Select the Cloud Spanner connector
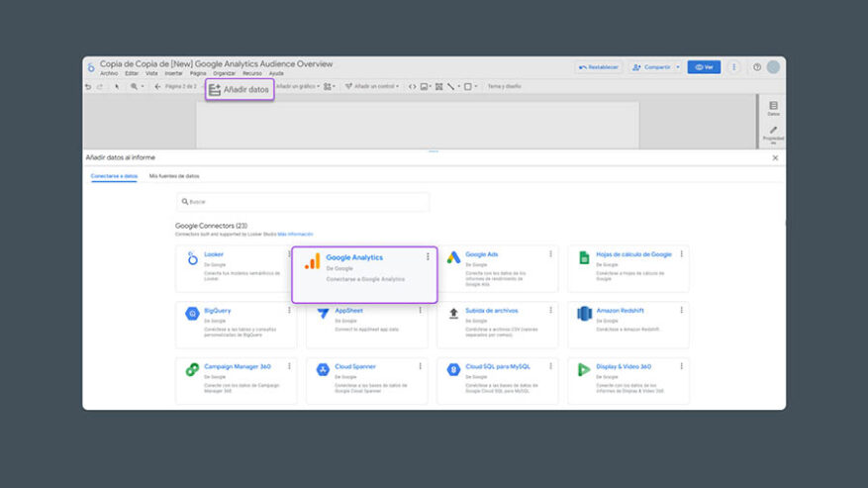868x488 pixels. tap(366, 380)
